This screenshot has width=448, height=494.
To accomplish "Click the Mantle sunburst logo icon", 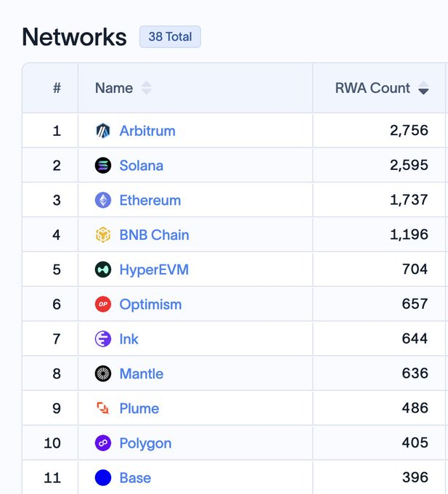I will pyautogui.click(x=103, y=373).
